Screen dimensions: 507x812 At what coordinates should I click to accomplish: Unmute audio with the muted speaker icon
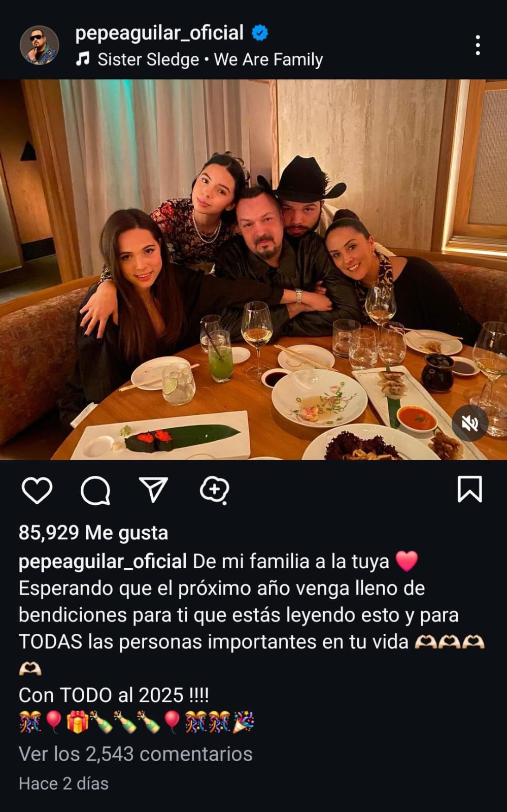point(470,423)
